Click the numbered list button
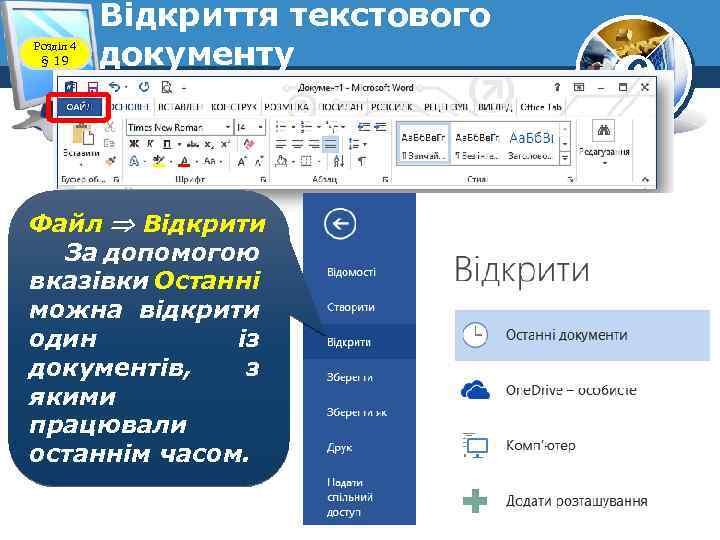Viewport: 720px width, 540px height. coord(305,126)
